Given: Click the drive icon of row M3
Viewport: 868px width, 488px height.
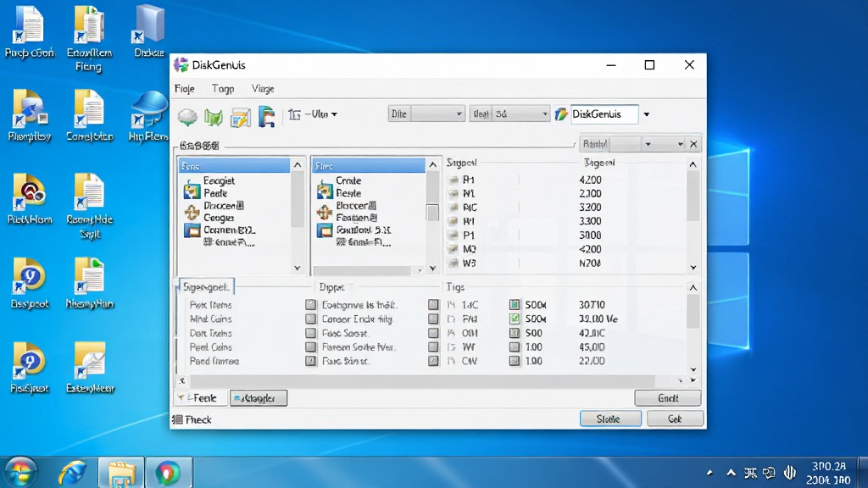Looking at the screenshot, I should point(453,249).
